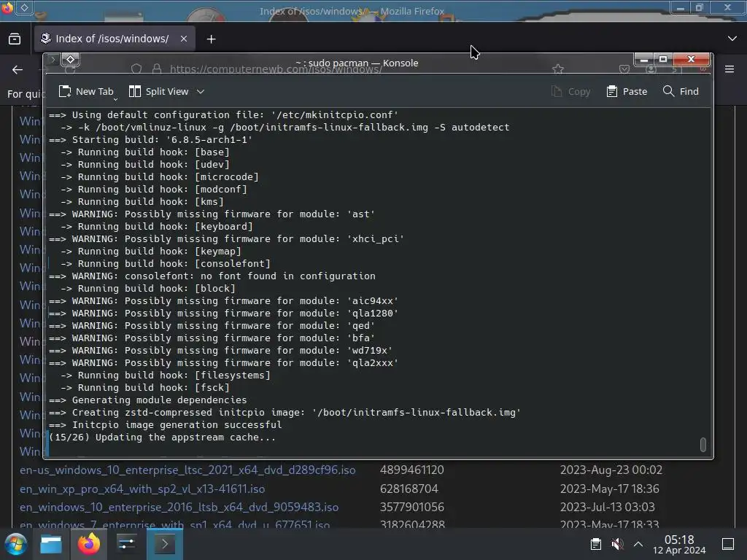Open the clipboard tray icon
747x560 pixels.
click(x=595, y=544)
